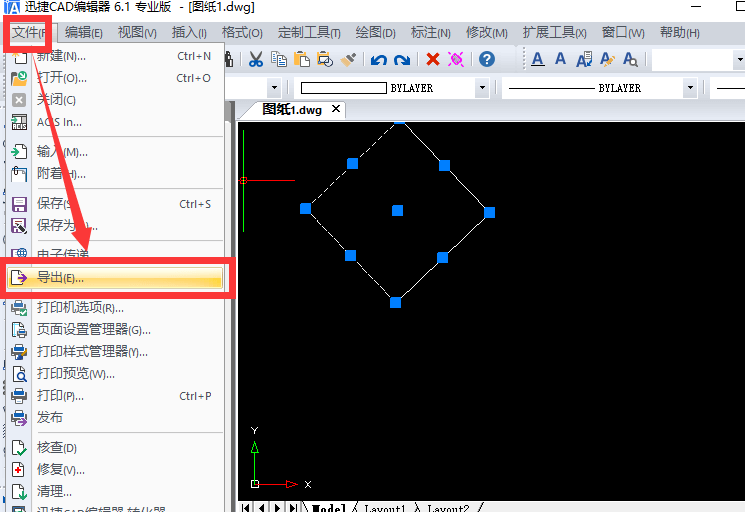Click the color preview box beside BYLAYER
745x512 pixels.
344,88
